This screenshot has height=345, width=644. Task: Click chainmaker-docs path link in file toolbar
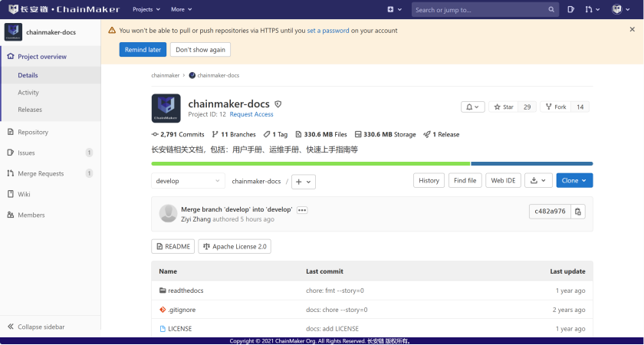(256, 181)
